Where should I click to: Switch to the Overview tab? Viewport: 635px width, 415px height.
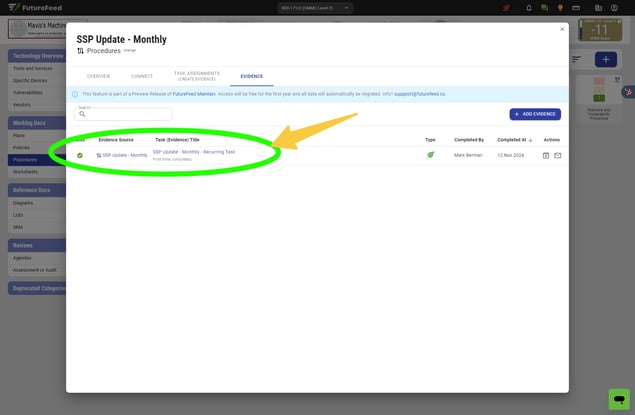pos(98,76)
